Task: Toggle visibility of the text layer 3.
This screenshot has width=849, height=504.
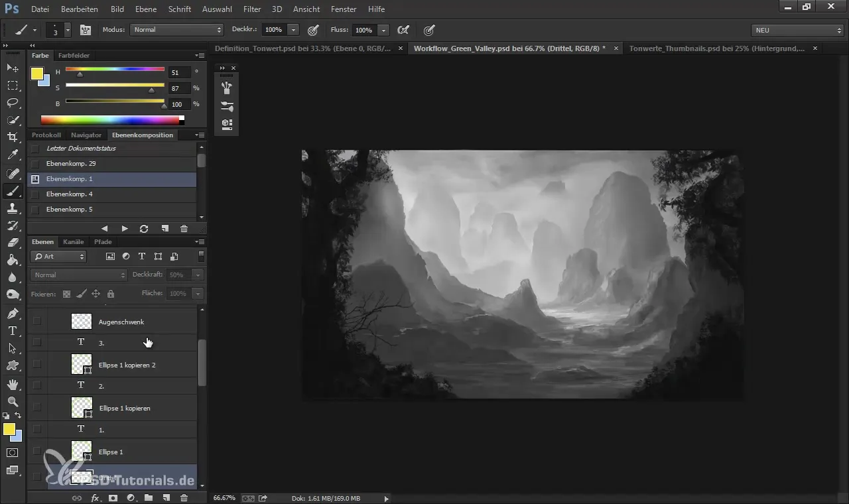Action: [37, 342]
